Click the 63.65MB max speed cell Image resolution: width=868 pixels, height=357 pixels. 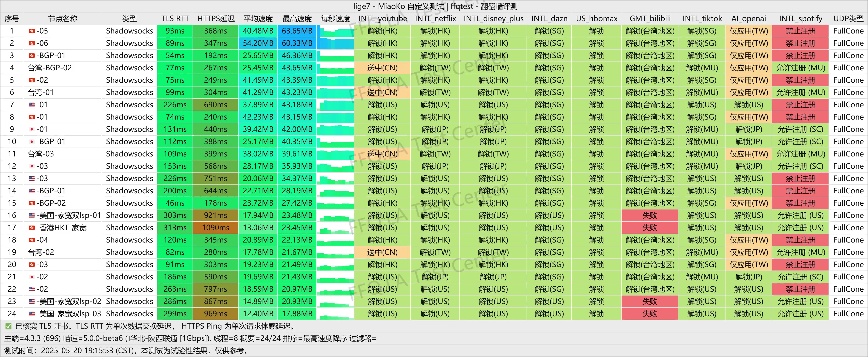point(297,31)
